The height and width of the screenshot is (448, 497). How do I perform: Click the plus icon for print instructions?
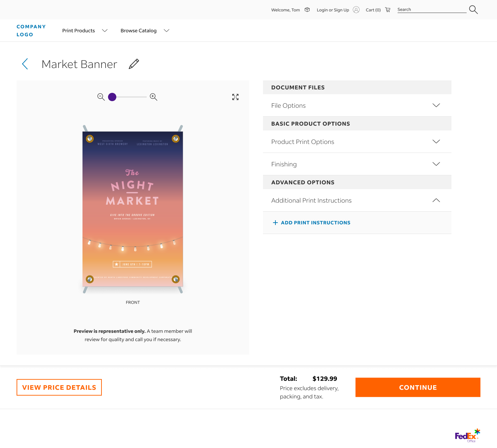pyautogui.click(x=275, y=223)
